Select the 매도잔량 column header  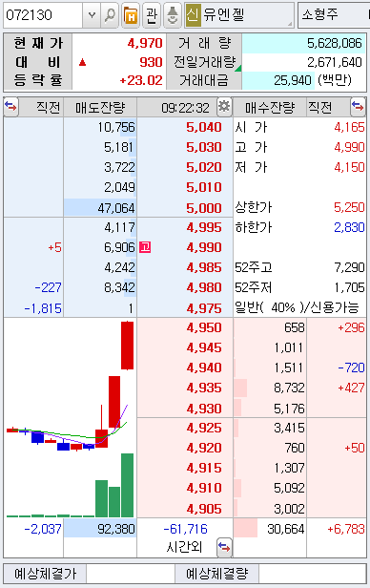click(100, 108)
